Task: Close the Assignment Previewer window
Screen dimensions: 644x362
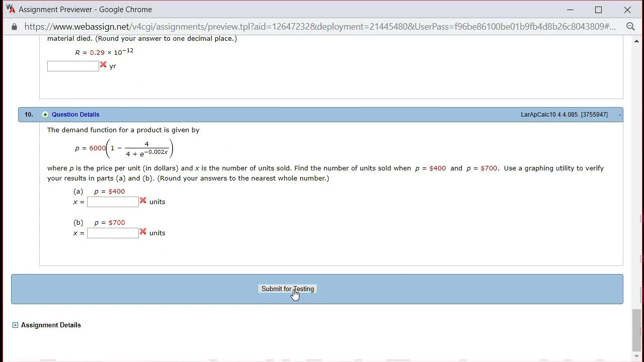Action: click(627, 10)
